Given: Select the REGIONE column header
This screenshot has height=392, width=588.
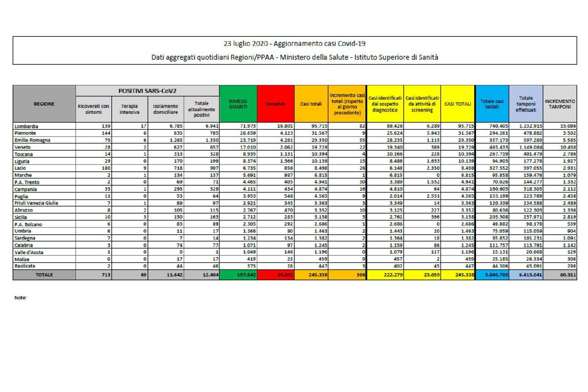Looking at the screenshot, I should (x=44, y=104).
